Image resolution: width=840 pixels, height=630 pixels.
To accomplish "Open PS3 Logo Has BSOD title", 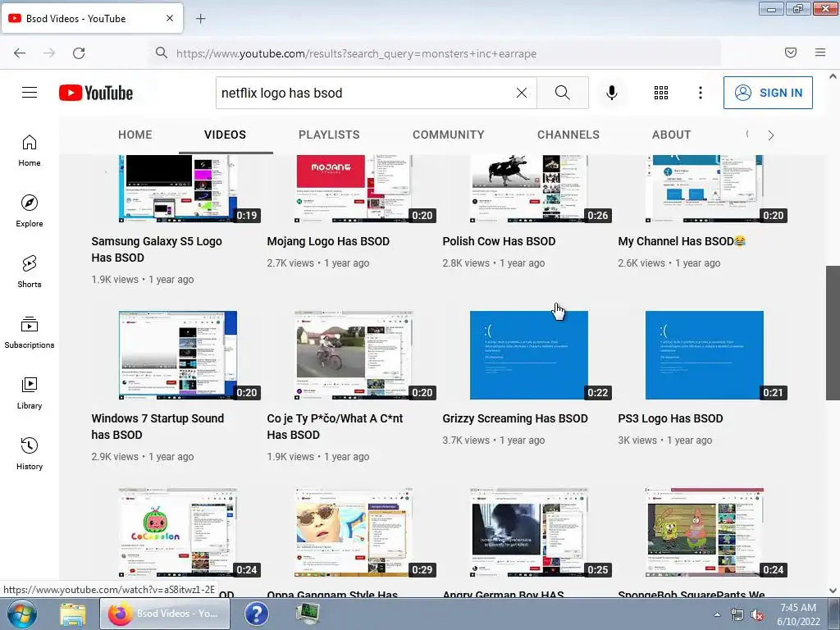I will click(x=670, y=418).
